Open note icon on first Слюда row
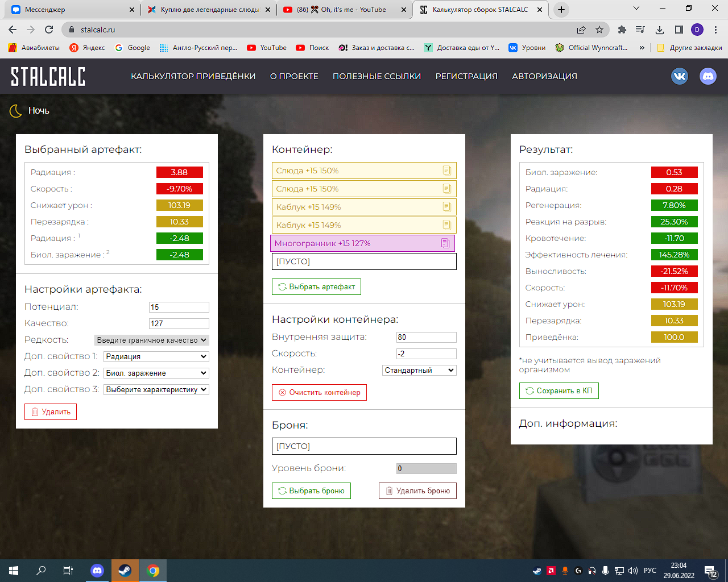 point(447,171)
